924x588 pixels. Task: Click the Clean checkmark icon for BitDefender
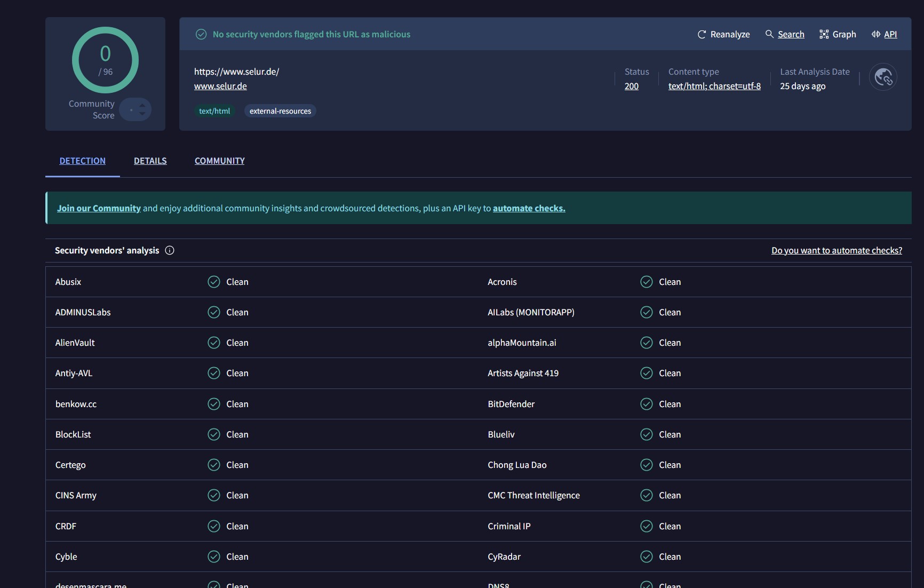click(647, 404)
